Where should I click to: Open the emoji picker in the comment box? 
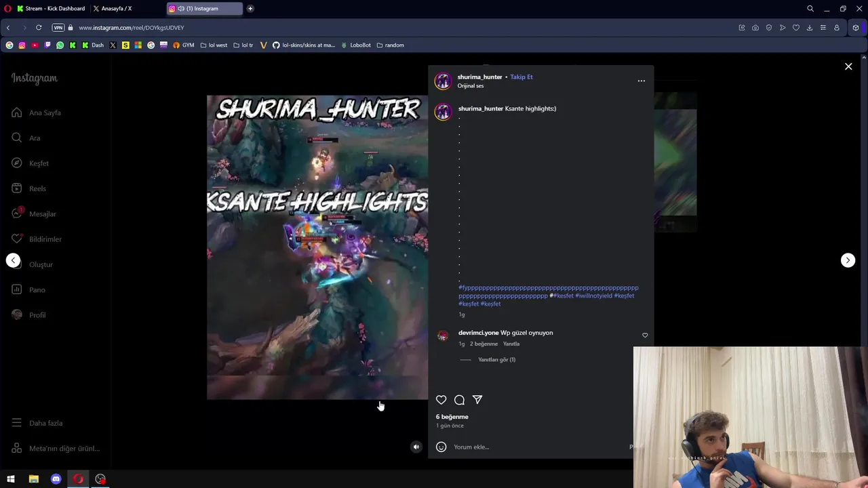pos(441,447)
